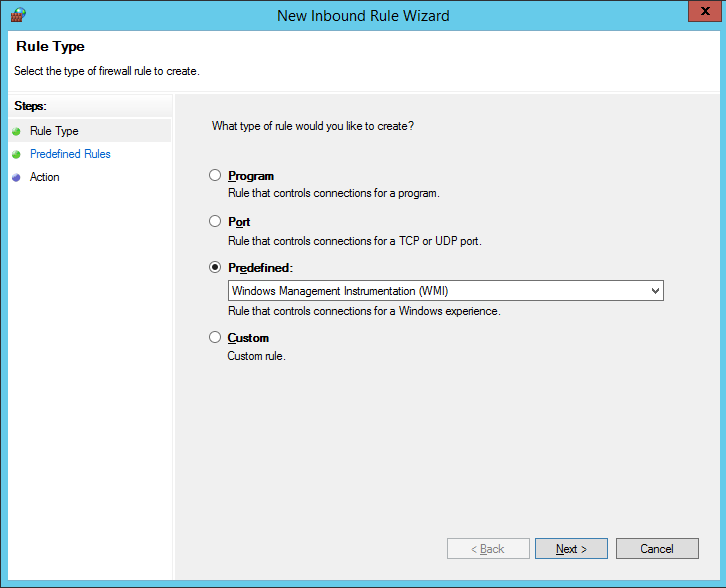Click the Port option label text
Image resolution: width=726 pixels, height=588 pixels.
click(239, 222)
